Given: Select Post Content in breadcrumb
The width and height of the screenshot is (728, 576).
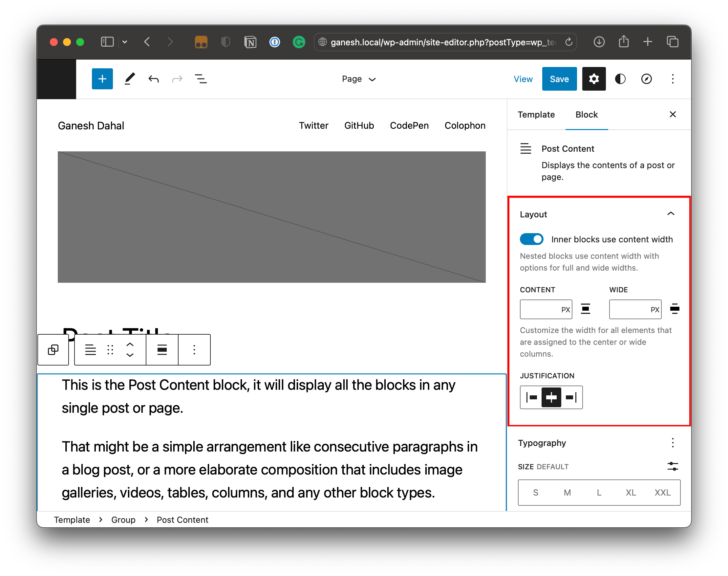Looking at the screenshot, I should pos(182,520).
